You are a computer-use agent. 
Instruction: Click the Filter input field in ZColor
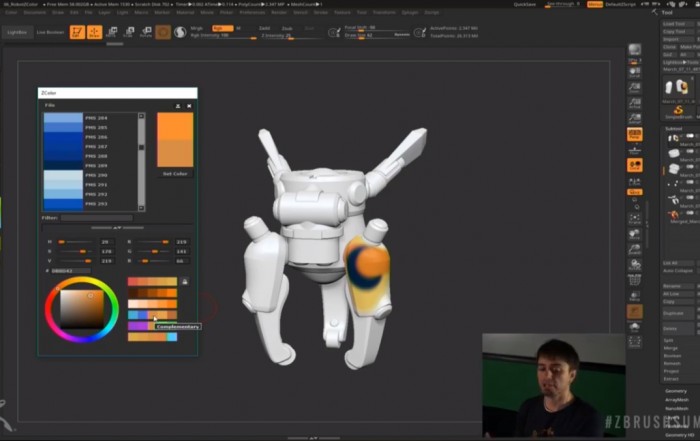96,217
